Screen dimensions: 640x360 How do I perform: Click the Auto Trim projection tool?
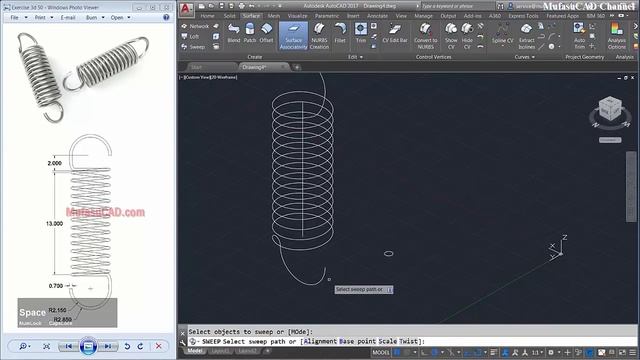point(580,36)
